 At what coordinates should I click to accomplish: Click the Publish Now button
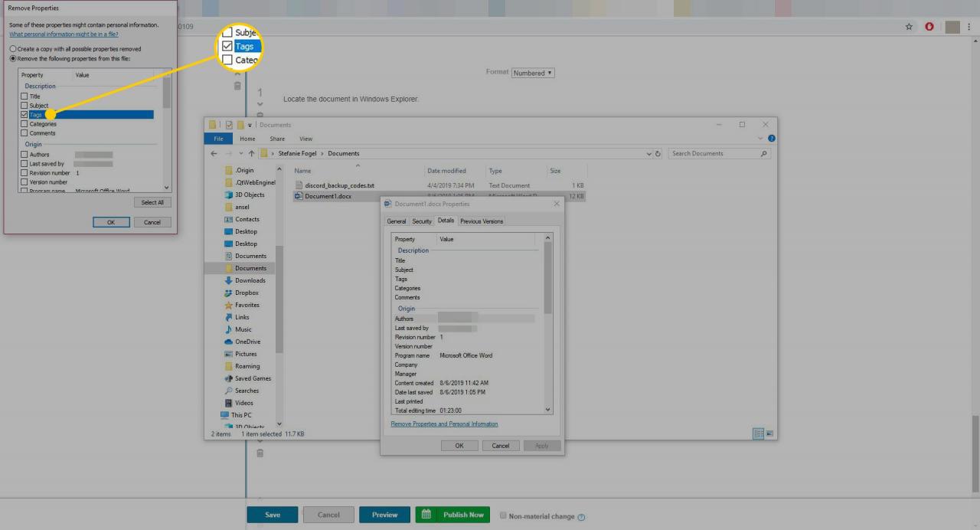452,515
